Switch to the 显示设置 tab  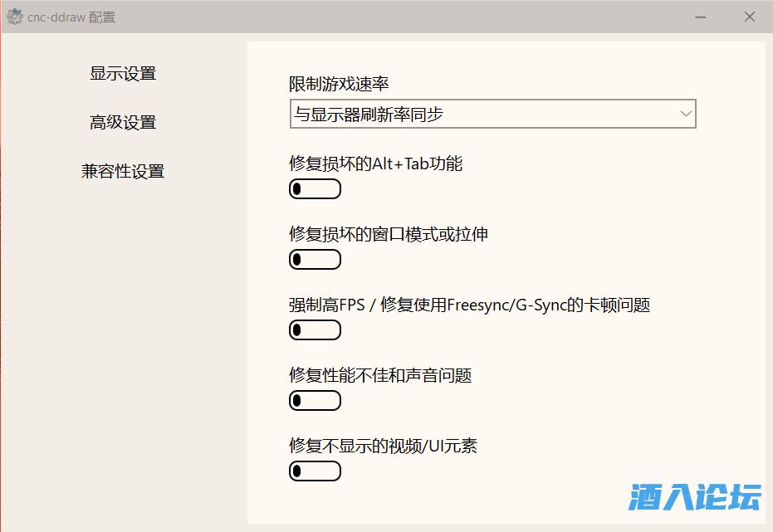click(x=123, y=73)
